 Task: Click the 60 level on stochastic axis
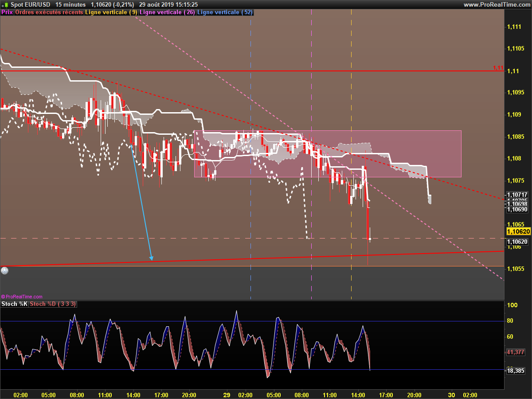pos(511,337)
